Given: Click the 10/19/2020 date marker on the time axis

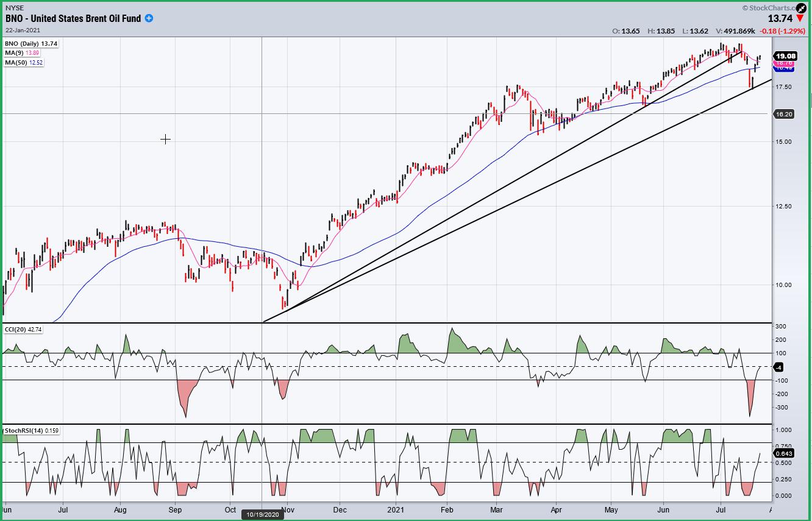Looking at the screenshot, I should tap(262, 514).
